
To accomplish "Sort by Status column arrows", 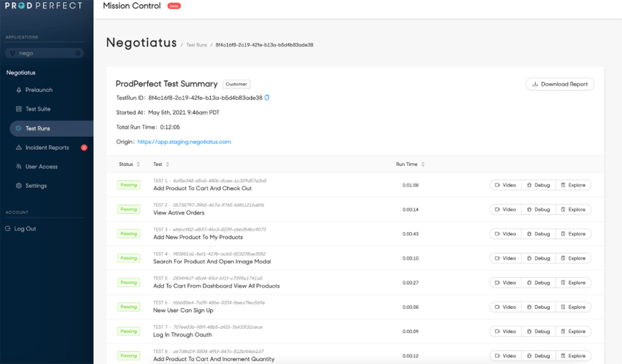I will (138, 164).
